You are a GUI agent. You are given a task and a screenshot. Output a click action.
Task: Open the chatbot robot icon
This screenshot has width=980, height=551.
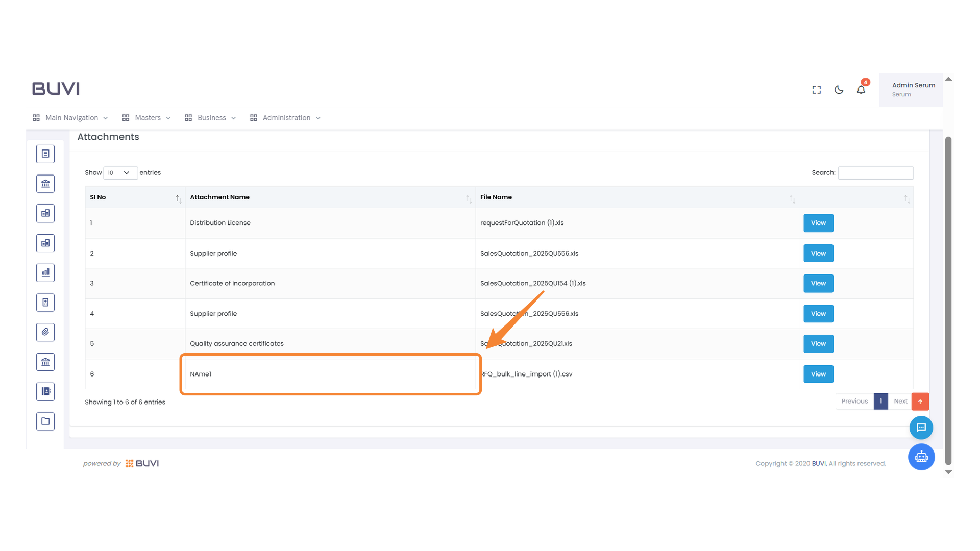tap(921, 457)
